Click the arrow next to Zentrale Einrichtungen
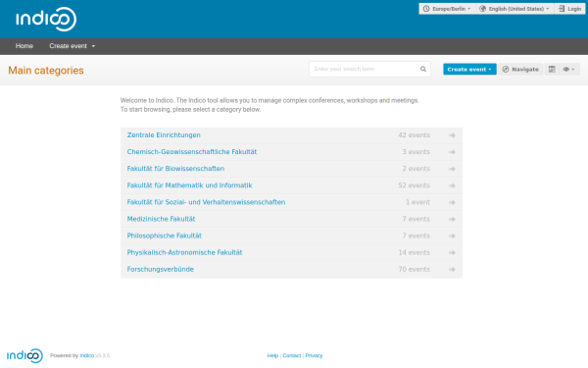The height and width of the screenshot is (368, 588). point(452,135)
